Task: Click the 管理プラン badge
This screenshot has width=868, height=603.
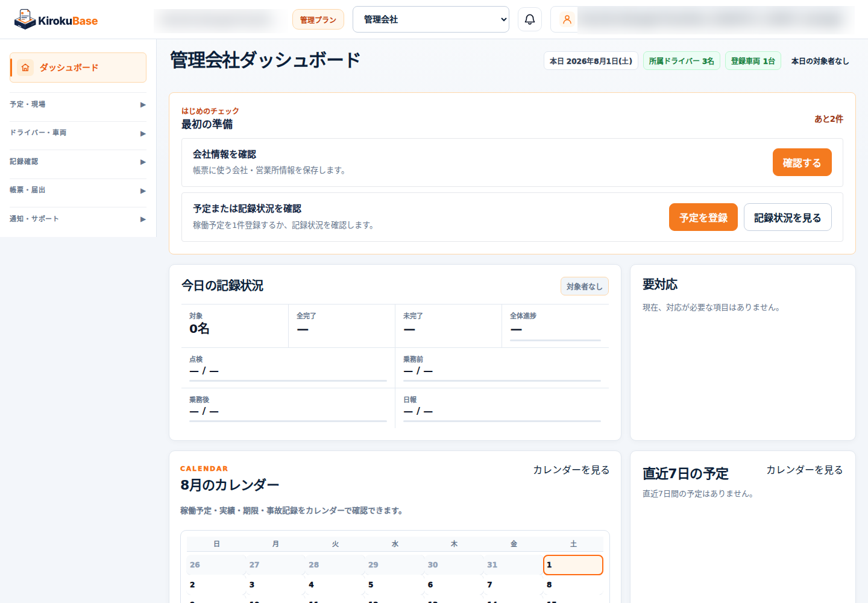Action: [318, 19]
